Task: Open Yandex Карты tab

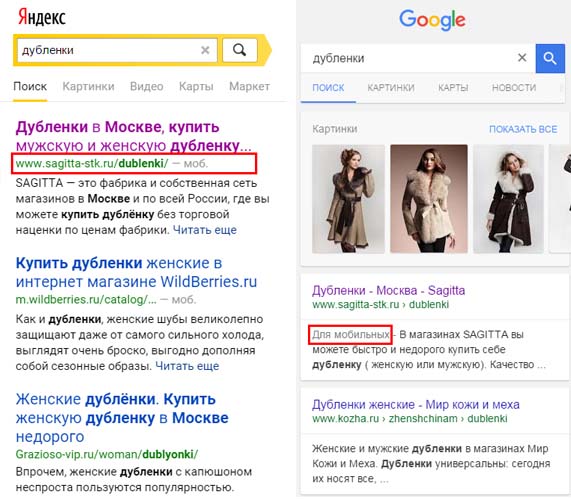Action: 196,86
